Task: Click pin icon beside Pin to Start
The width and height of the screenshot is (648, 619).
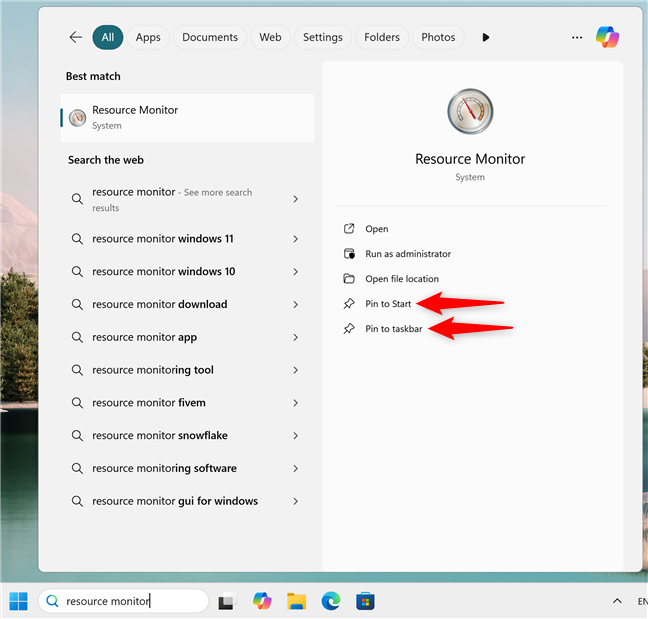Action: (x=349, y=303)
